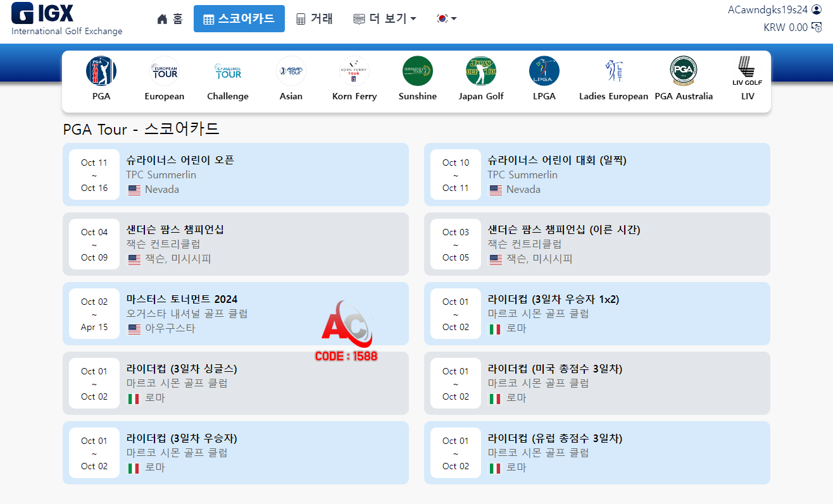Click the US flag in the 아우구스타 row
The width and height of the screenshot is (833, 504).
pos(134,329)
